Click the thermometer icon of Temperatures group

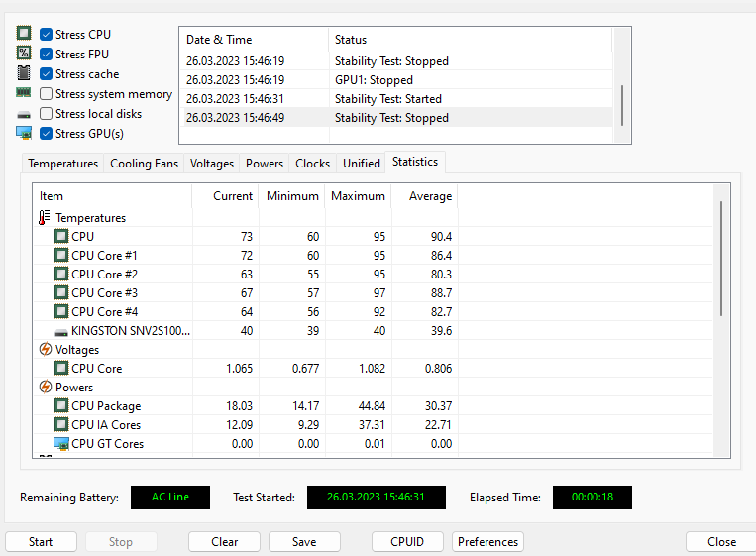pyautogui.click(x=45, y=217)
